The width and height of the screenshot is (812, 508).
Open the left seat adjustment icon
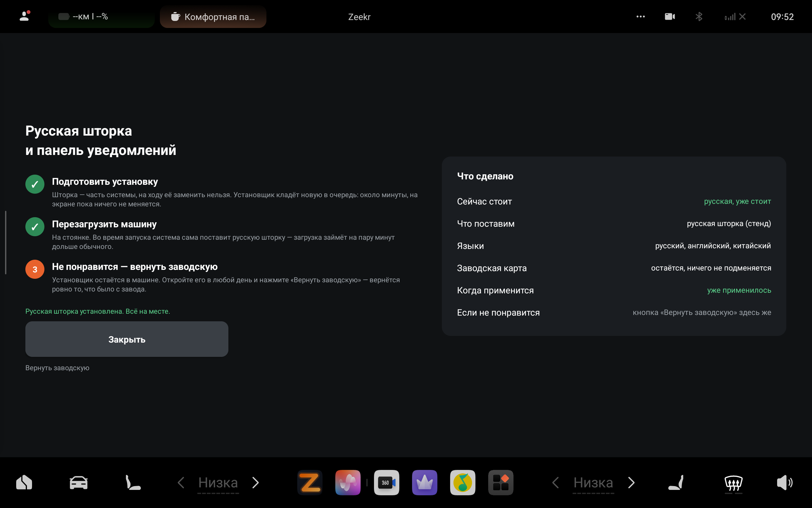click(x=133, y=483)
